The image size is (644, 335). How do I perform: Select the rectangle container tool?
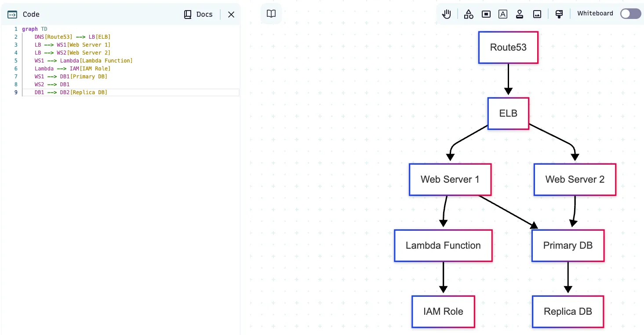tap(486, 14)
